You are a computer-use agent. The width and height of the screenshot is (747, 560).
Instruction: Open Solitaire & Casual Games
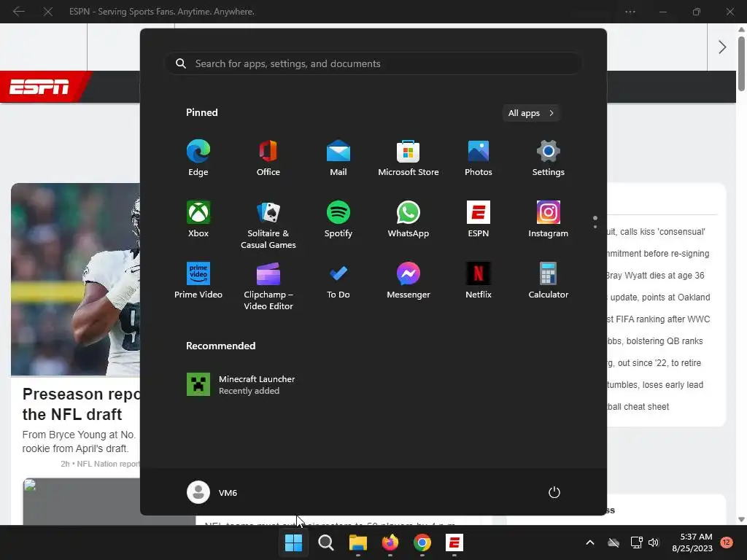click(x=268, y=225)
